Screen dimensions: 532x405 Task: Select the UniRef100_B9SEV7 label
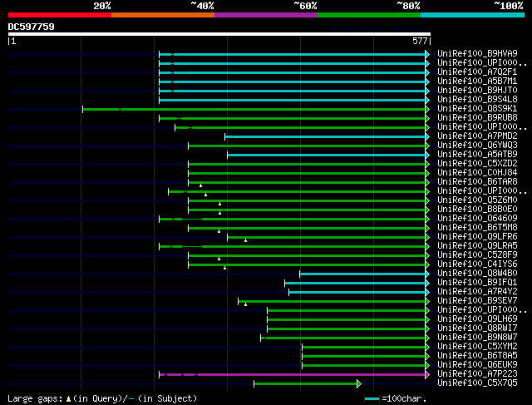coord(477,301)
